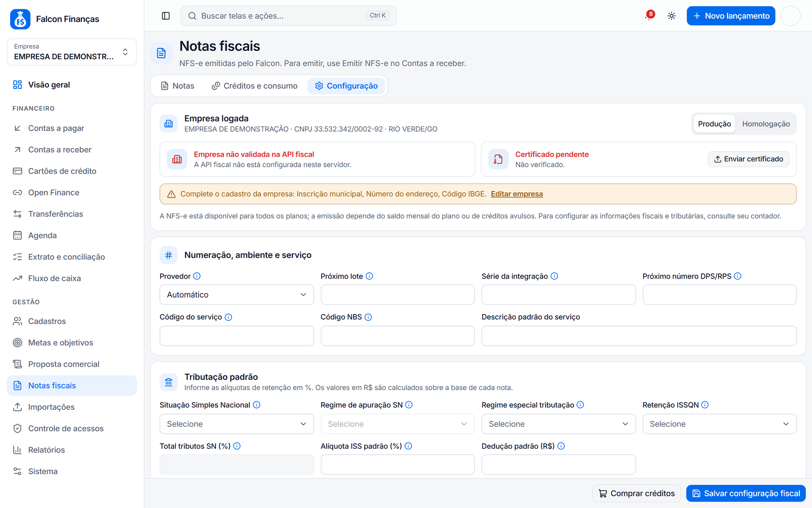Show info for Próximo lote
This screenshot has width=812, height=508.
coord(369,276)
